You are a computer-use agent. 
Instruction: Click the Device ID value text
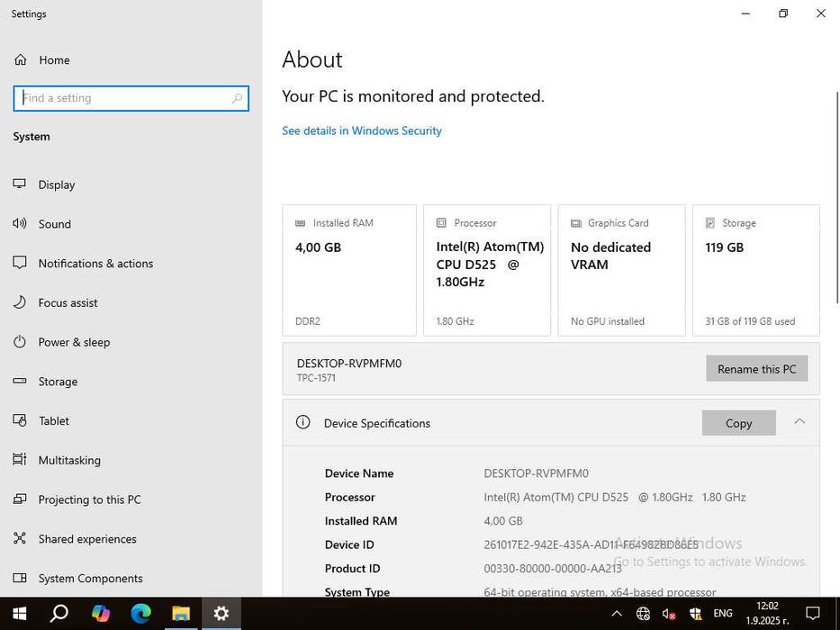[591, 544]
